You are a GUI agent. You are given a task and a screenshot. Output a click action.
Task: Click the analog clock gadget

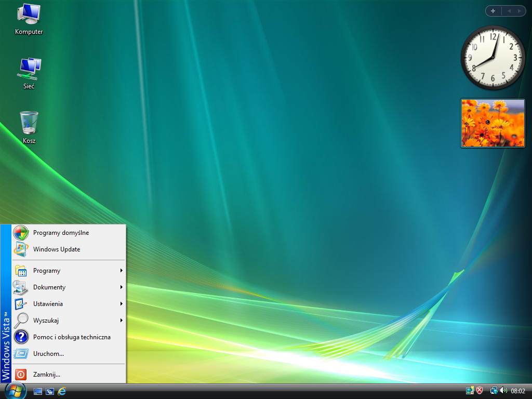(x=493, y=58)
